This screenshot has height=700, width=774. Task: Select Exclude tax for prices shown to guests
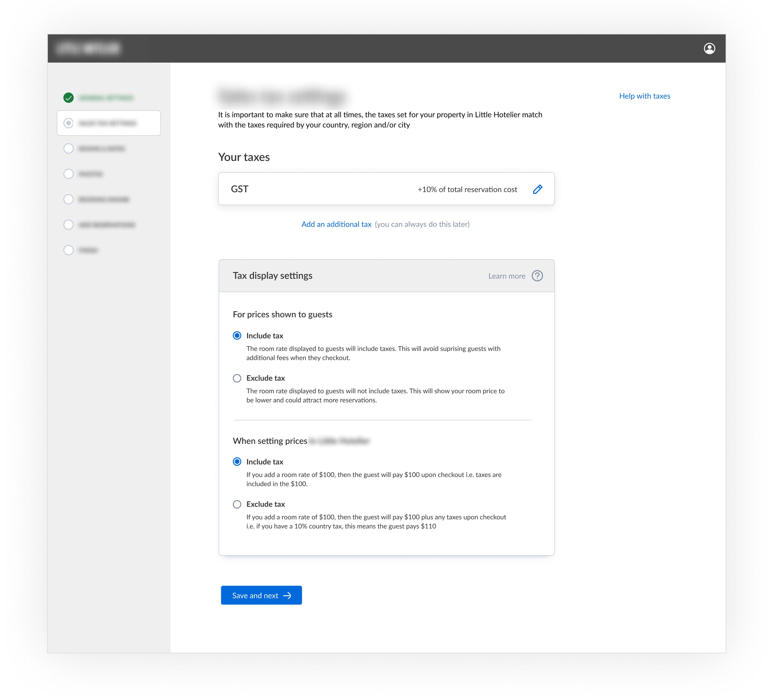click(x=237, y=378)
